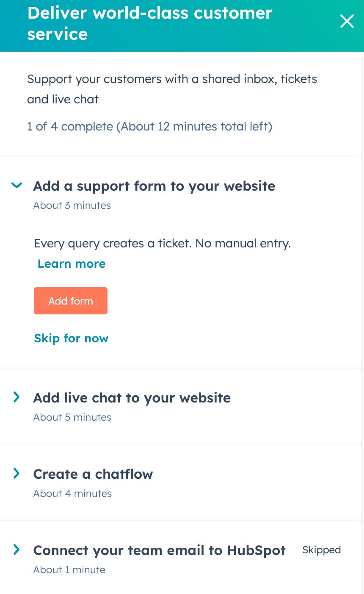Select the Create a chatflow heading
The image size is (364, 594).
[x=93, y=474]
